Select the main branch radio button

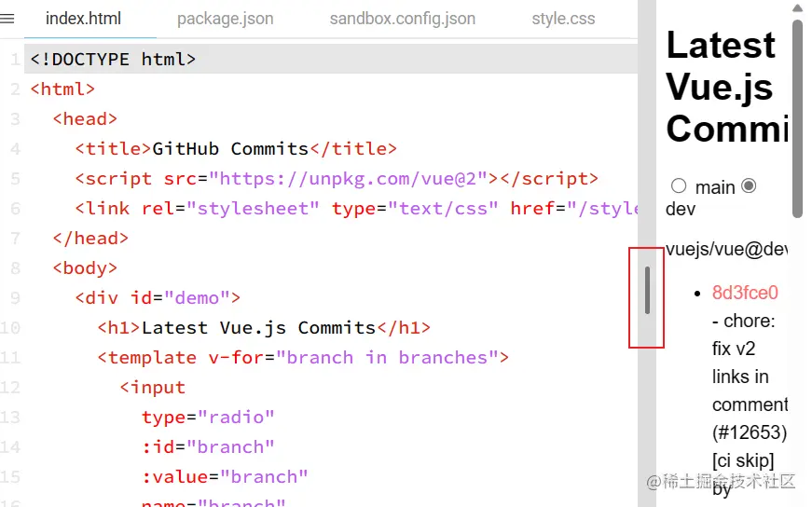point(679,185)
